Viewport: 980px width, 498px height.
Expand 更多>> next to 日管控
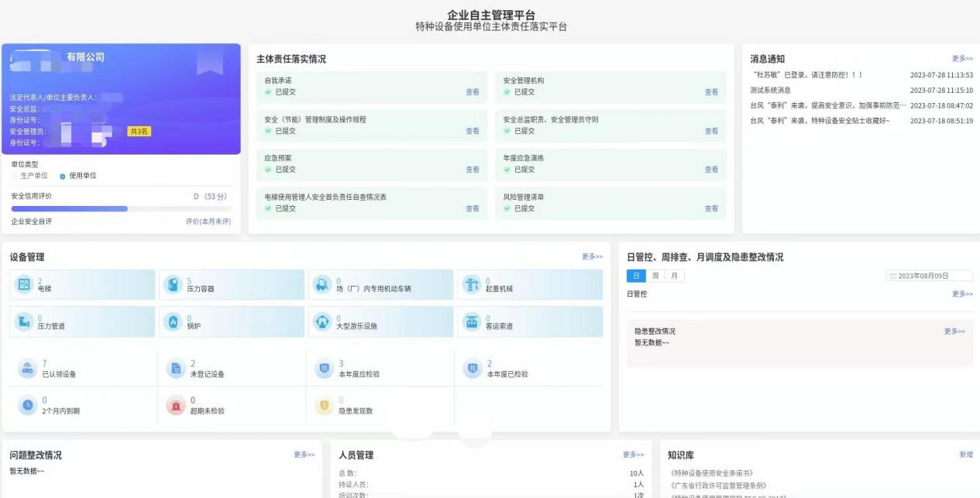tap(962, 294)
